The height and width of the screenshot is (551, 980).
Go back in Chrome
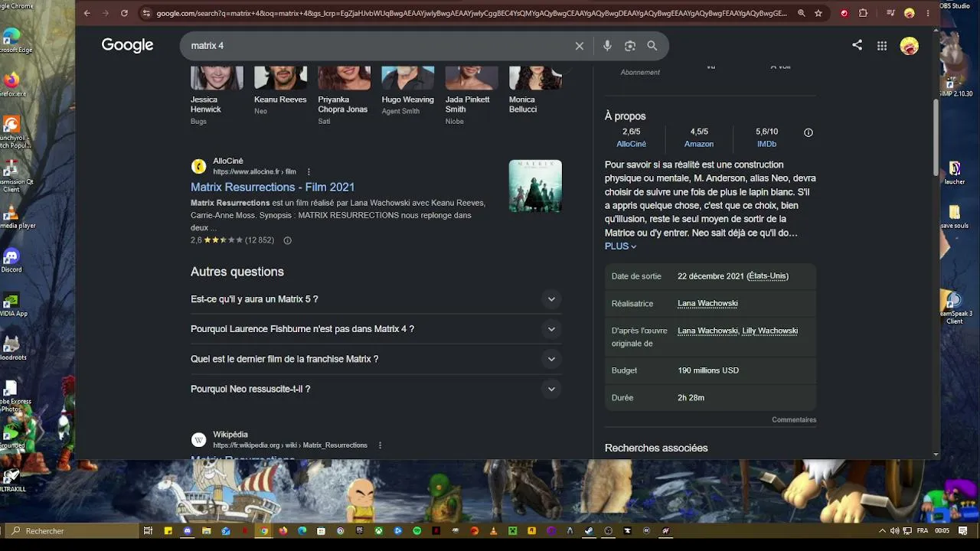pos(87,13)
